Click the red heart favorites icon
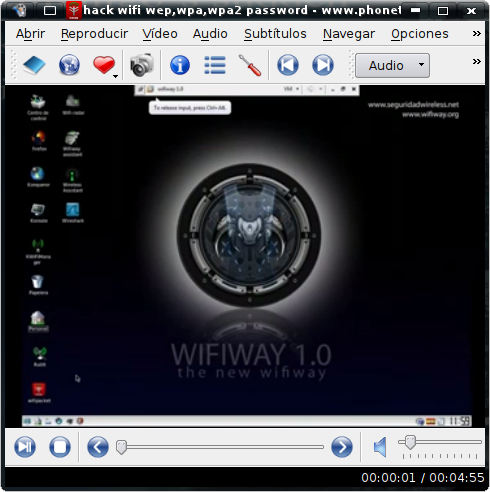Image resolution: width=490 pixels, height=492 pixels. [x=104, y=65]
